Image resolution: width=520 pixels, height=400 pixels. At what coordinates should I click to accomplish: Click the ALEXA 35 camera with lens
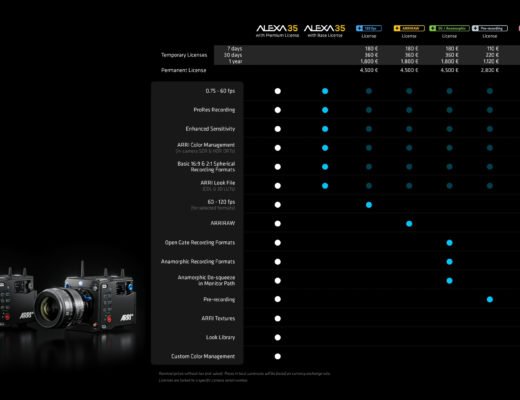[86, 298]
